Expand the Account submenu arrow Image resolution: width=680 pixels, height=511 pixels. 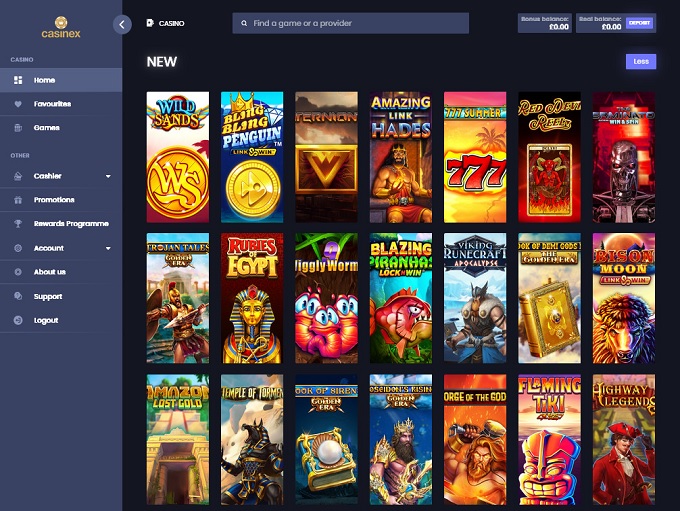[x=108, y=248]
